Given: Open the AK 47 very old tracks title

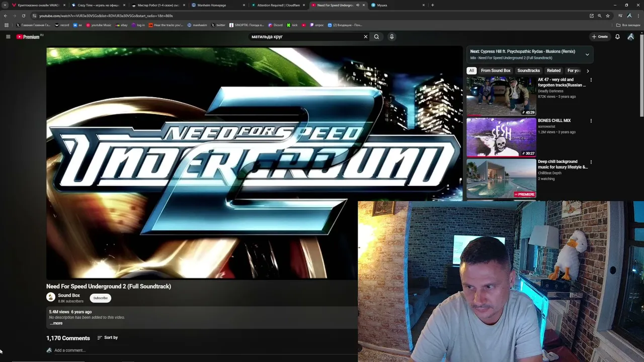Looking at the screenshot, I should point(561,82).
